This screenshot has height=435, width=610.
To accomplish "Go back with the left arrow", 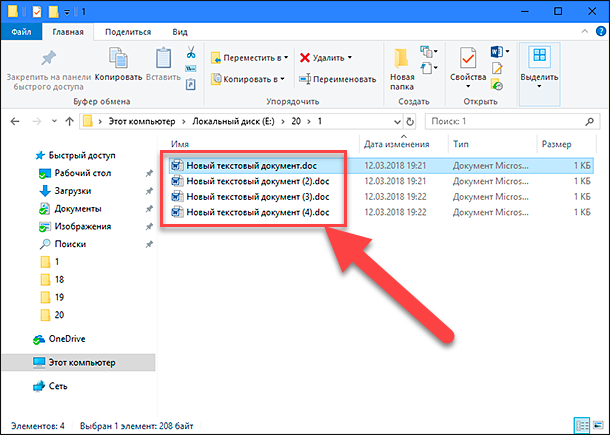I will [x=15, y=122].
